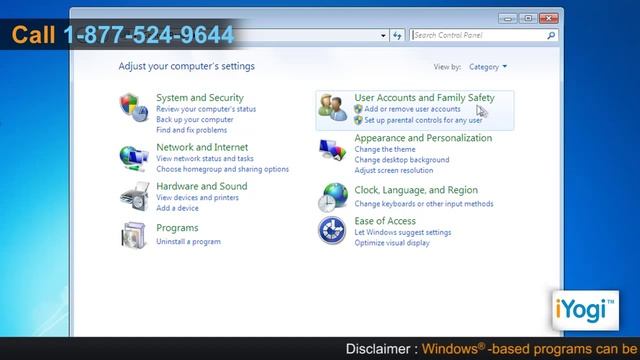The image size is (640, 360).
Task: Click Set up parental controls for any user
Action: tap(423, 120)
